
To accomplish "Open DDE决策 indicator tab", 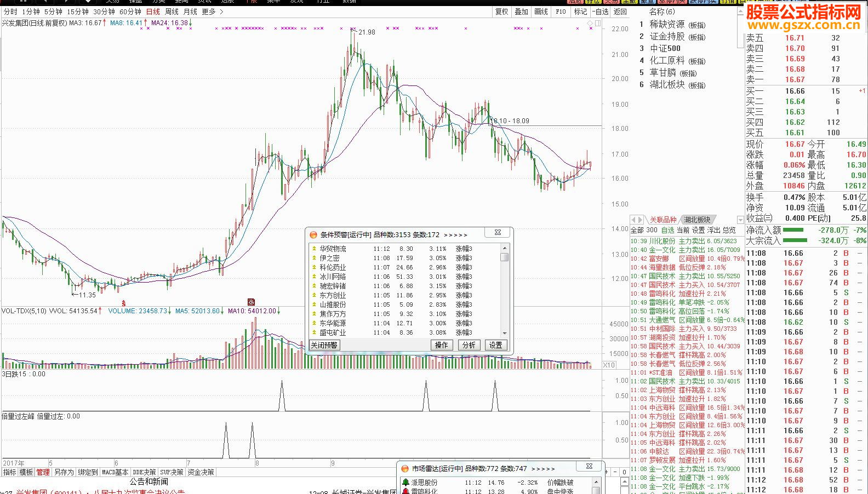I will [145, 472].
